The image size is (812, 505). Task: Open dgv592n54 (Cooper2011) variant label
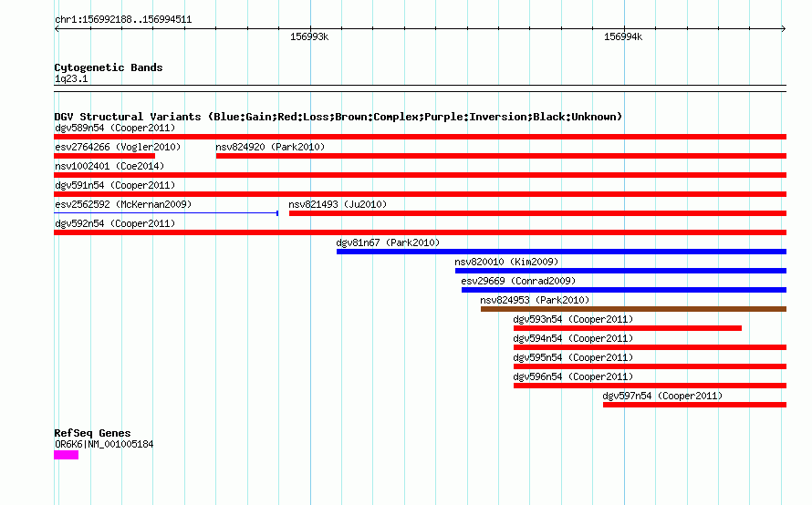coord(115,223)
